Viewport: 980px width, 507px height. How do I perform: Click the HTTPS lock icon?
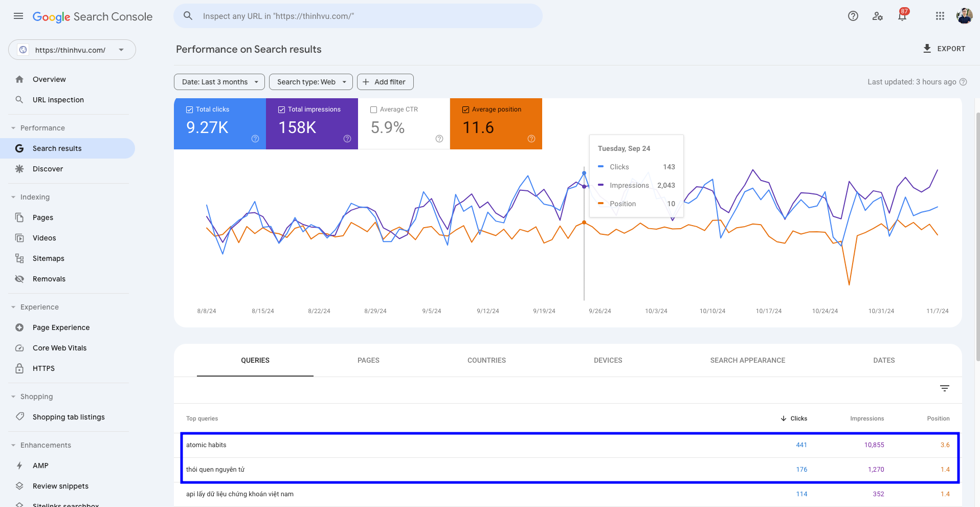coord(19,368)
